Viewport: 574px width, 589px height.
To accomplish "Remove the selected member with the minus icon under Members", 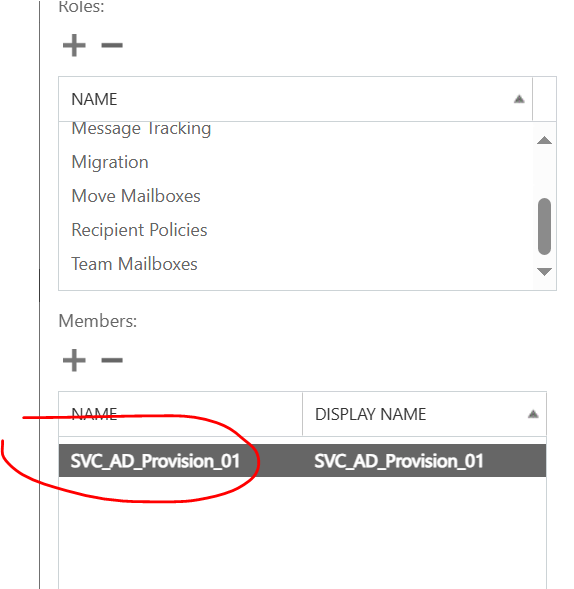I will pyautogui.click(x=112, y=360).
